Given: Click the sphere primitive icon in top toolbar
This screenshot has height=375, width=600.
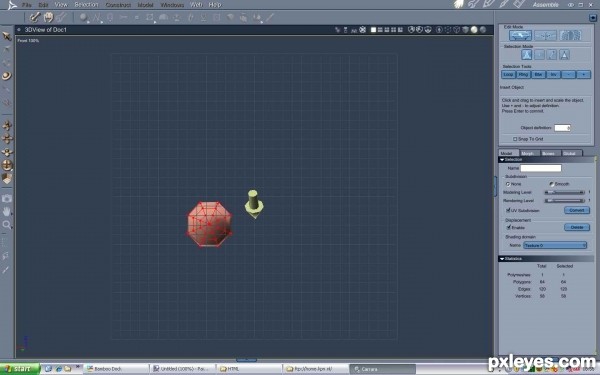Looking at the screenshot, I should pos(83,17).
